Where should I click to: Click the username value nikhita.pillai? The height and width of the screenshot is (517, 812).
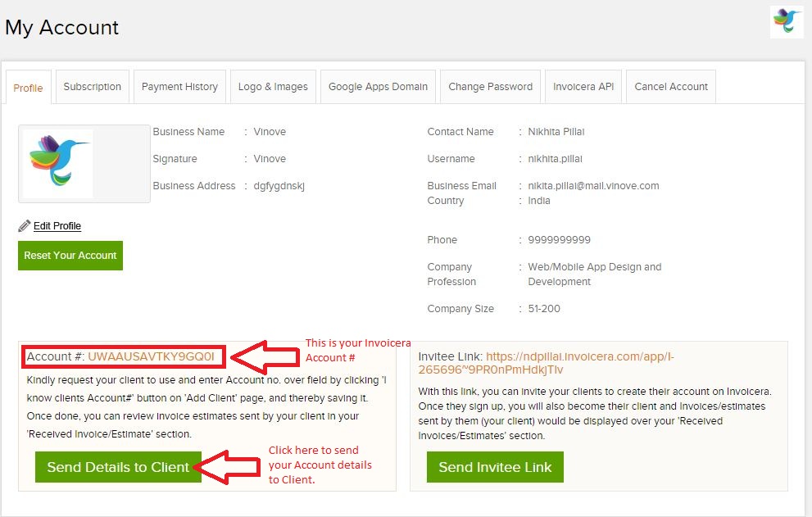[556, 158]
